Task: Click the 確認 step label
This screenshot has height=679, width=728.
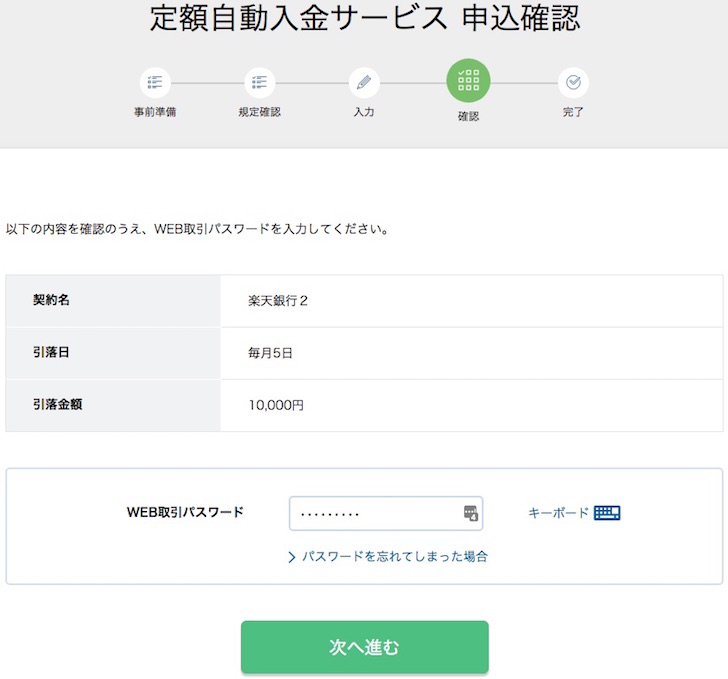Action: coord(468,116)
